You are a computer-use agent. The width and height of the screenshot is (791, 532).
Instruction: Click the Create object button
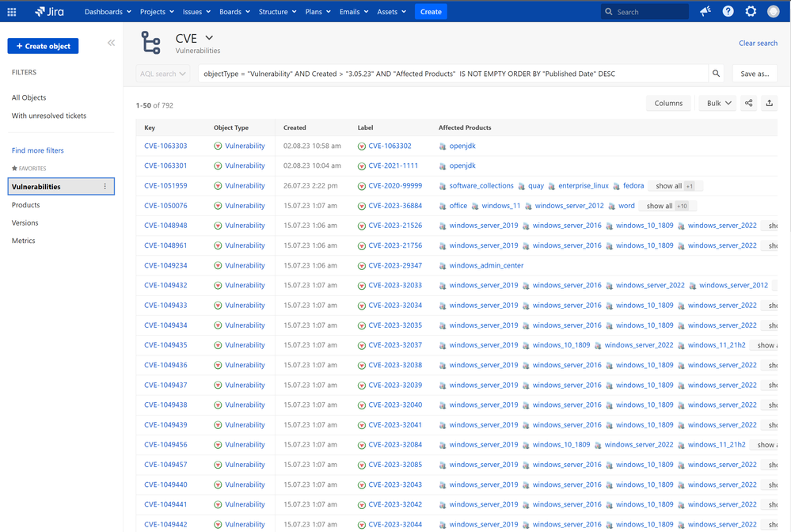tap(43, 46)
